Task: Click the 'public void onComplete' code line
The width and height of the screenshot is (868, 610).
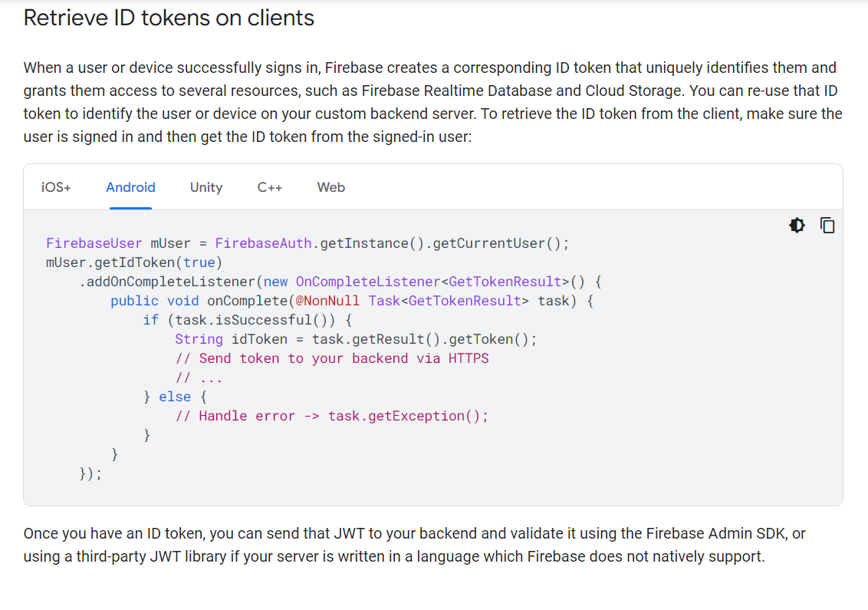Action: pyautogui.click(x=352, y=301)
